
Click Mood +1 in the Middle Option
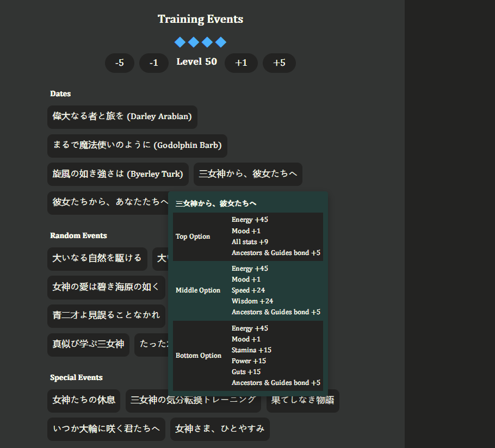[246, 279]
